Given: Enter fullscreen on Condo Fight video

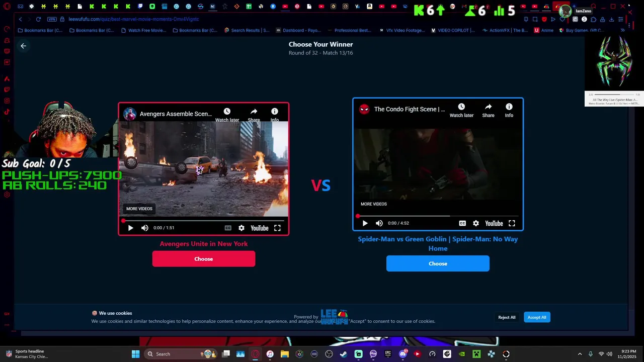Looking at the screenshot, I should click(512, 223).
